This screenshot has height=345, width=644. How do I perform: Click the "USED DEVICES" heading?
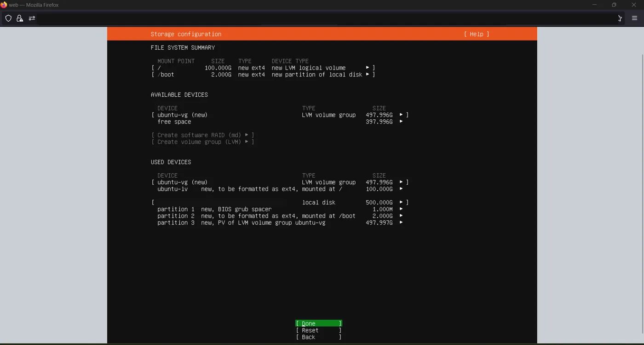coord(171,162)
